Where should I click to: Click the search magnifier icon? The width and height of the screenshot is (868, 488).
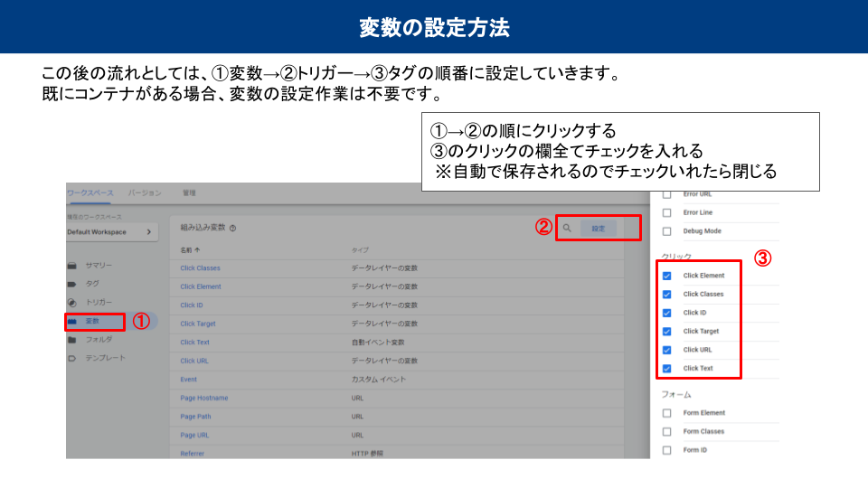[567, 229]
